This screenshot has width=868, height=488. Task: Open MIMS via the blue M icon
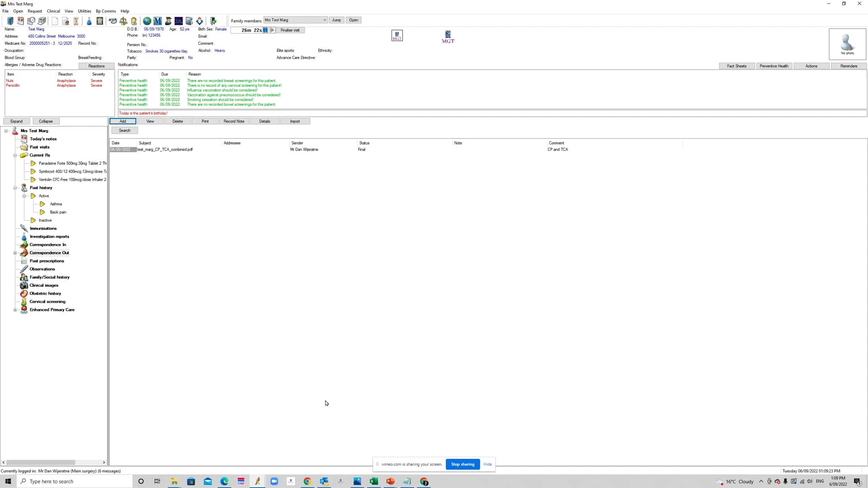[x=157, y=21]
